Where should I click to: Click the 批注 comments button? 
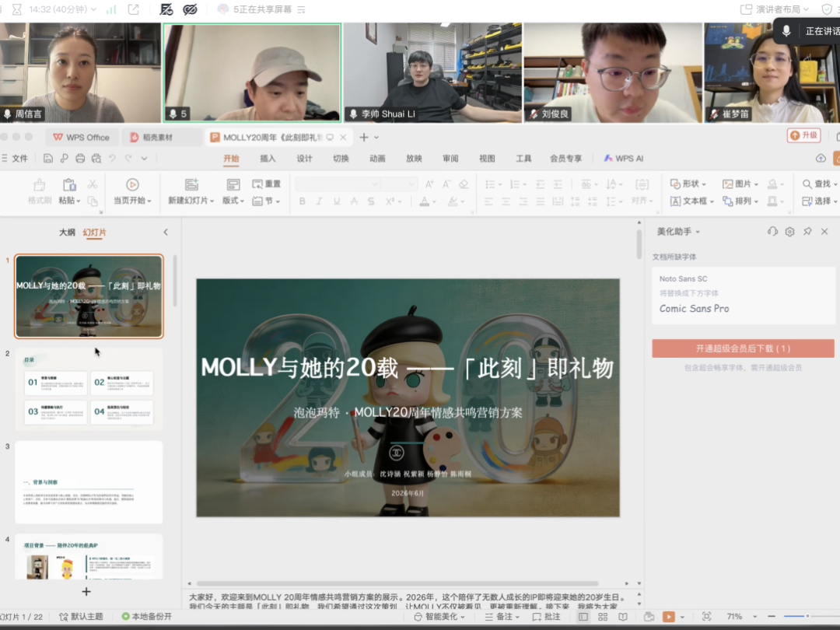(546, 617)
